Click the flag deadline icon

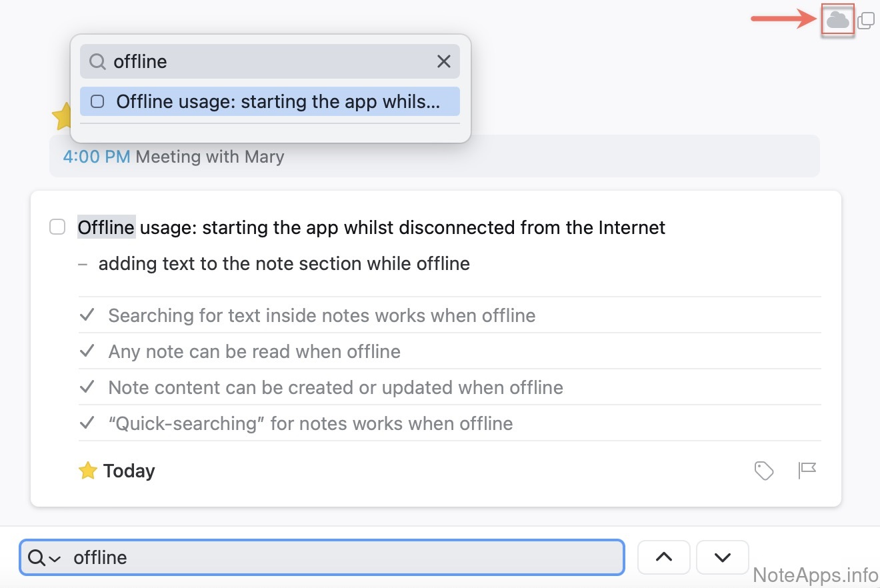[x=807, y=471]
